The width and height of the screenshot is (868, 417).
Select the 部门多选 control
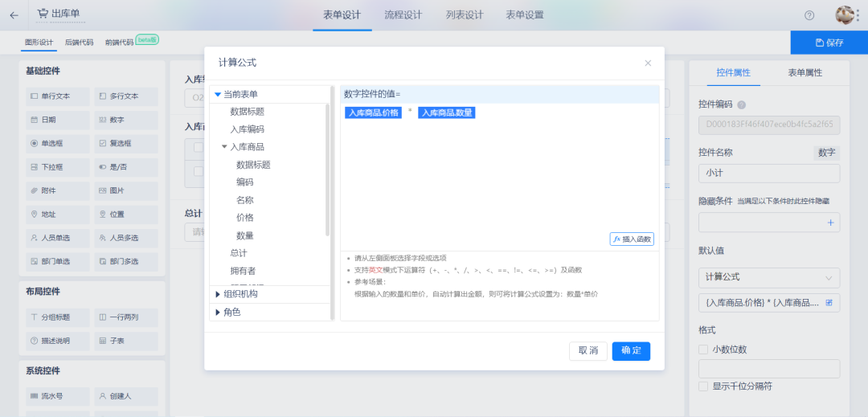click(x=125, y=262)
